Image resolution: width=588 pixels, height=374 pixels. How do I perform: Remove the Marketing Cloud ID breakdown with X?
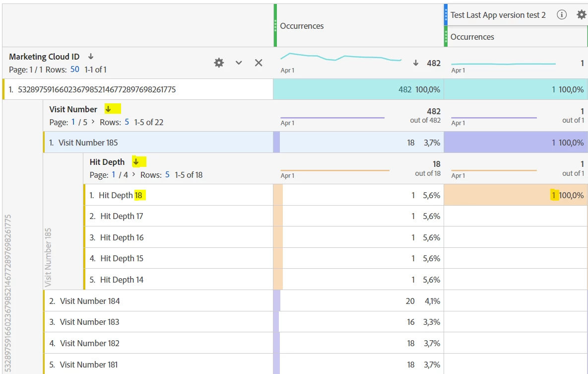coord(259,63)
